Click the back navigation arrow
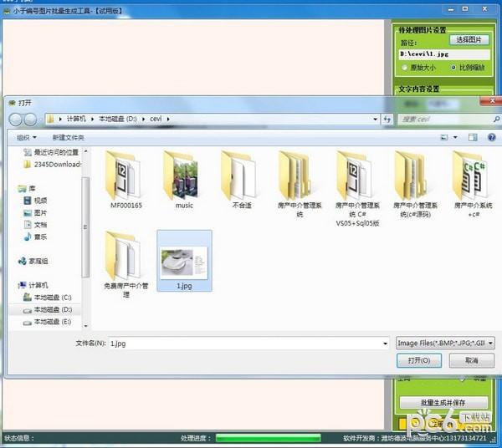502x448 pixels. [18, 119]
